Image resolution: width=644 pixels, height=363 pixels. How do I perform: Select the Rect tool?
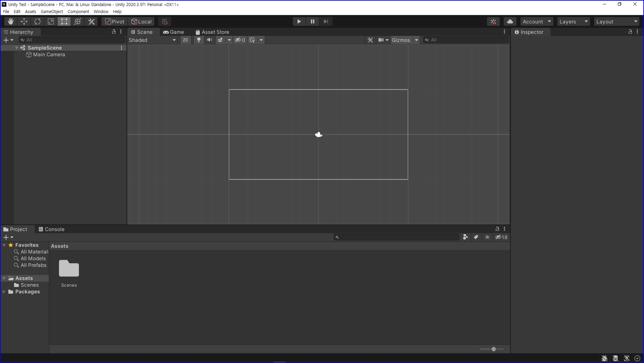coord(64,21)
